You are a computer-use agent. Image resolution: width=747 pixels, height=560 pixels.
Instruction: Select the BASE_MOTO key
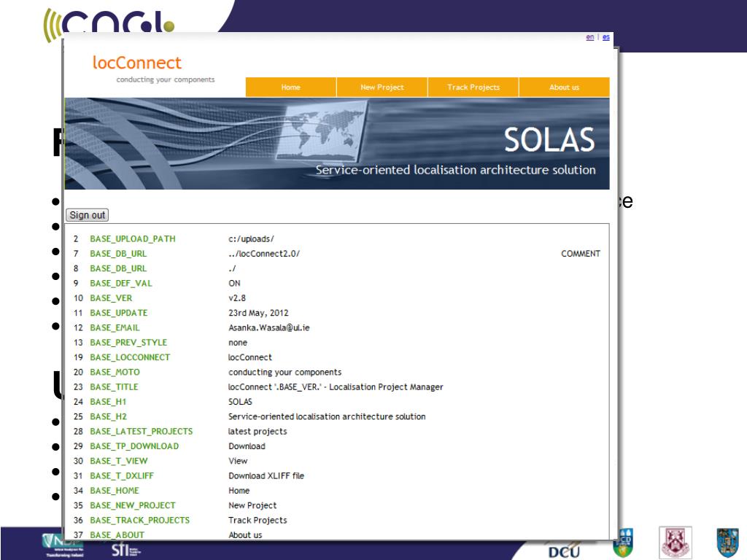(115, 372)
